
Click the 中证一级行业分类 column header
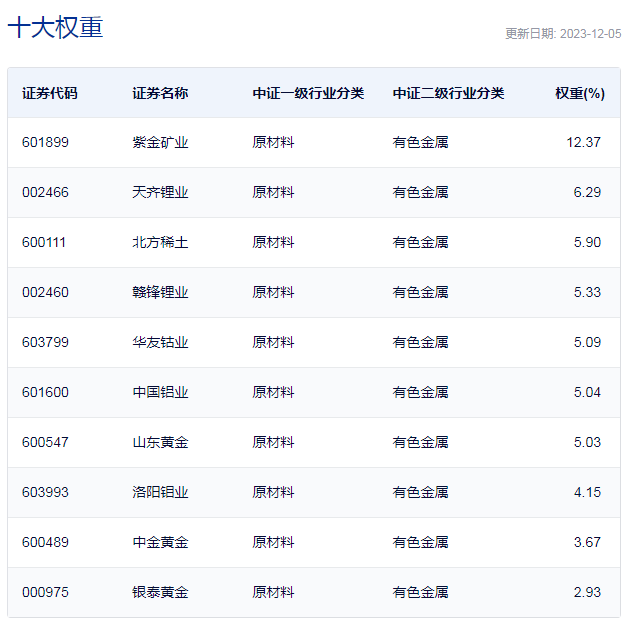coord(308,93)
